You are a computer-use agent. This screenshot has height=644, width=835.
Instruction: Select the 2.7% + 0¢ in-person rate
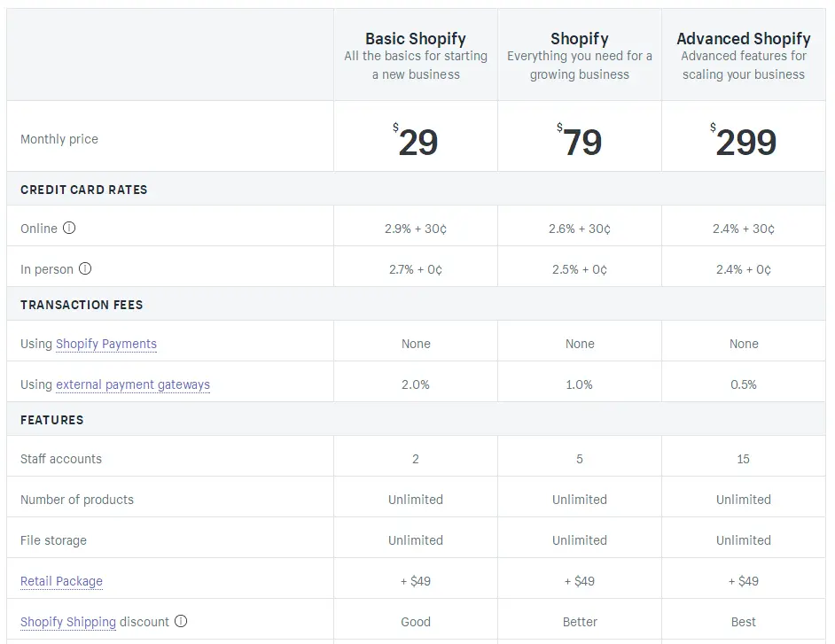point(416,269)
